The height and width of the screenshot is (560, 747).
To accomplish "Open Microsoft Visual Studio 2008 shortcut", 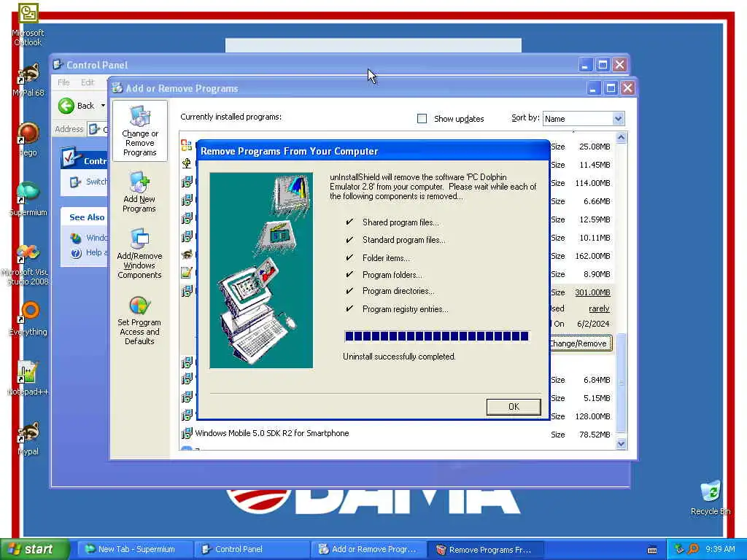I will tap(26, 264).
